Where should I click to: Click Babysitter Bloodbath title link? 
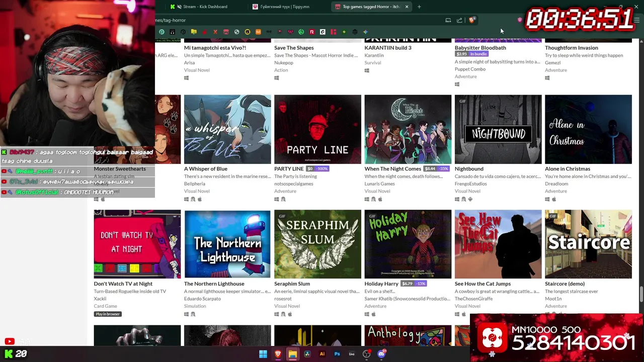480,48
